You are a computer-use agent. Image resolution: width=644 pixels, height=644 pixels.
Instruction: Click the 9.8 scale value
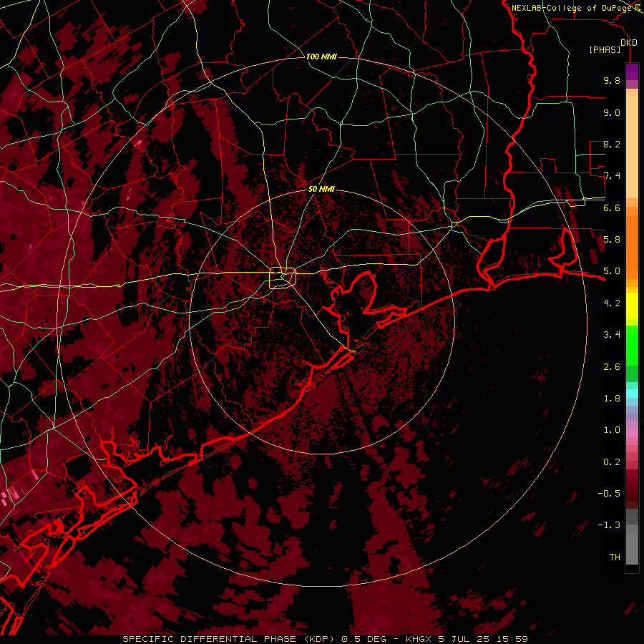(612, 80)
